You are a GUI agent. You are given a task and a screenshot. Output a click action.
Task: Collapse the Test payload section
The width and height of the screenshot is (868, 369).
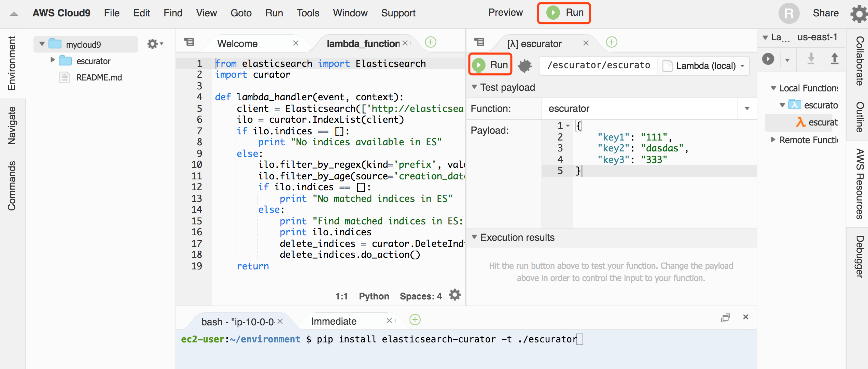(474, 87)
